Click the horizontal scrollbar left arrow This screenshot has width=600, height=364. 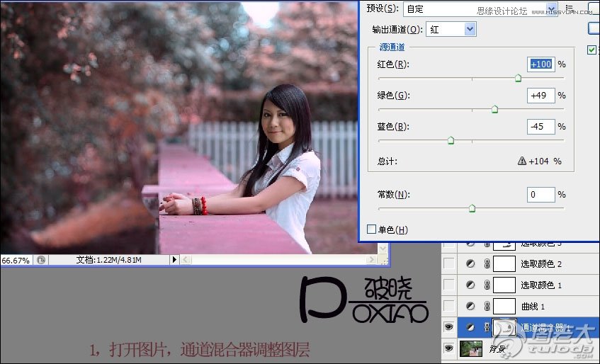point(186,260)
